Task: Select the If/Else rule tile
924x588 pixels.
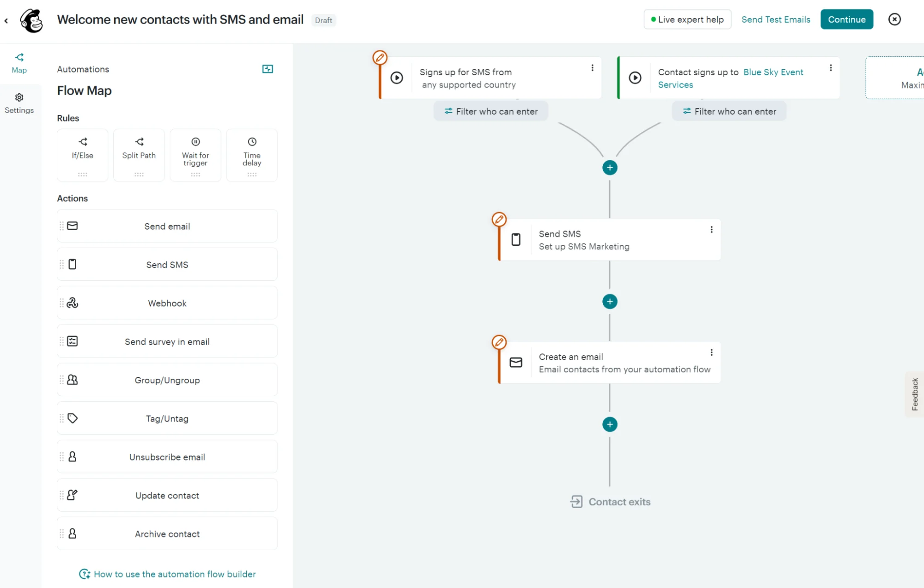Action: pos(83,155)
